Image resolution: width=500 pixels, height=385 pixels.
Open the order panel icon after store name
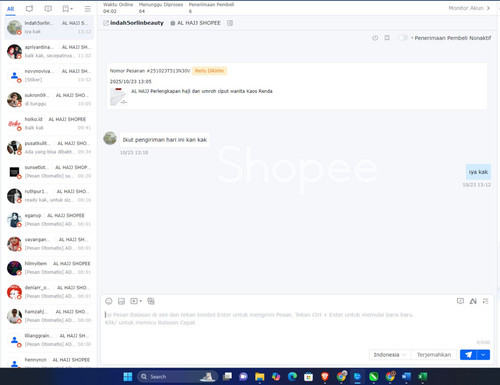click(230, 23)
